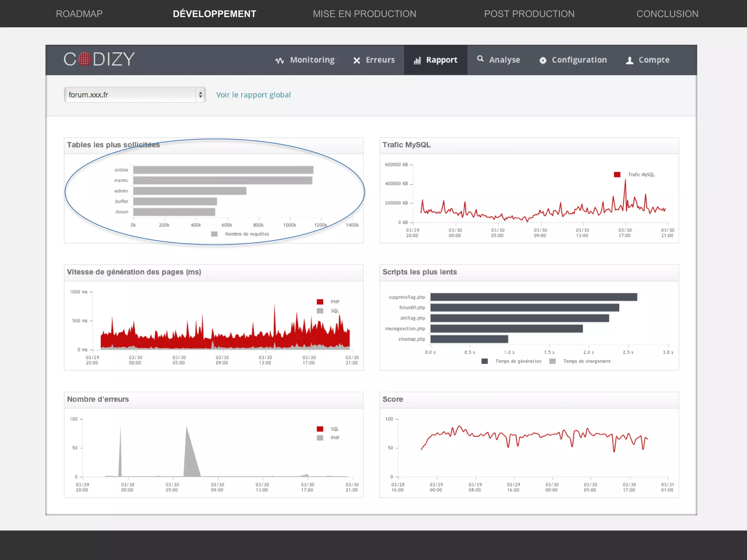Click the online table bar in top tables chart
Viewport: 747px width, 560px height.
pyautogui.click(x=223, y=170)
